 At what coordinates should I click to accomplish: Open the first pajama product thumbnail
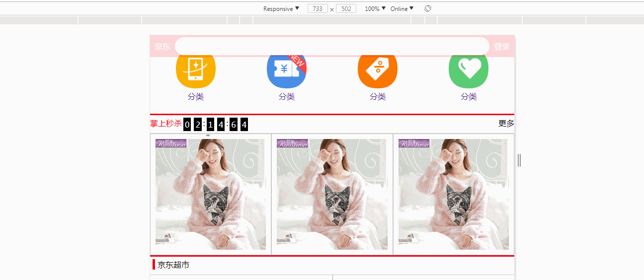click(x=211, y=194)
